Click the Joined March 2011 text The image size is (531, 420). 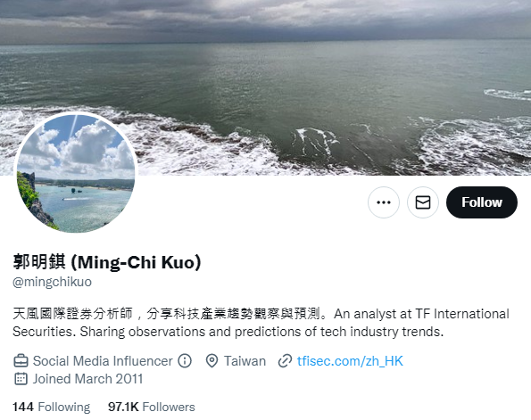pos(87,379)
